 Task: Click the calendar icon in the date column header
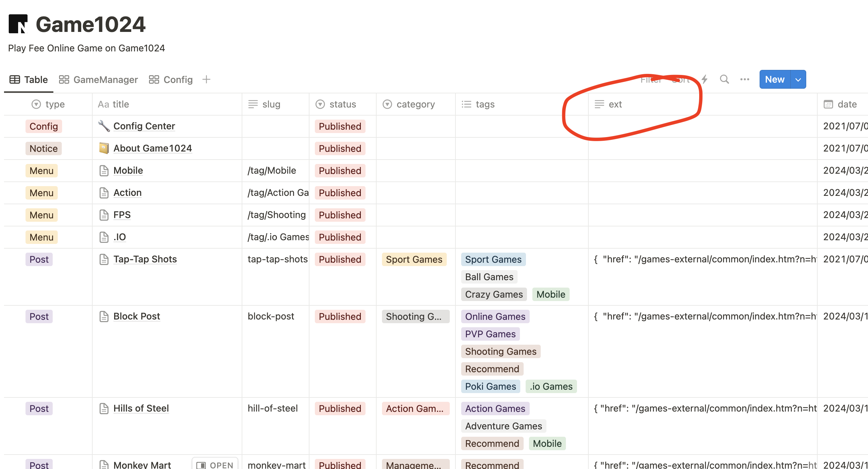coord(828,104)
